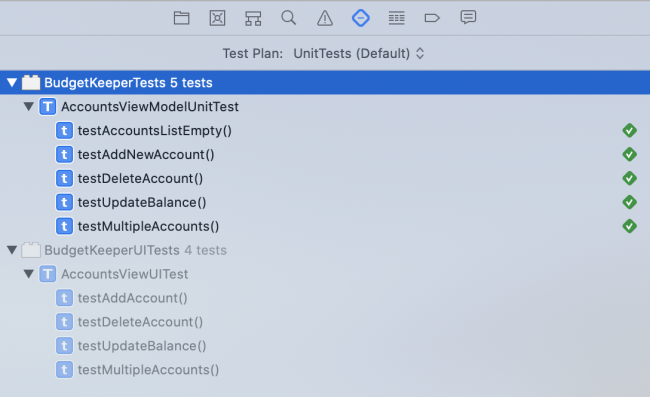Collapse the AccountsViewUITest class
Image resolution: width=650 pixels, height=397 pixels.
(29, 274)
